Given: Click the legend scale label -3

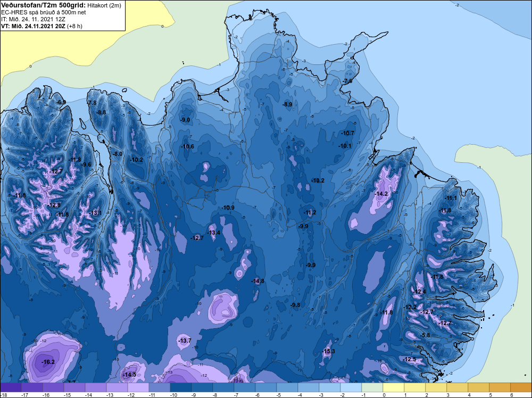Looking at the screenshot, I should [x=321, y=395].
